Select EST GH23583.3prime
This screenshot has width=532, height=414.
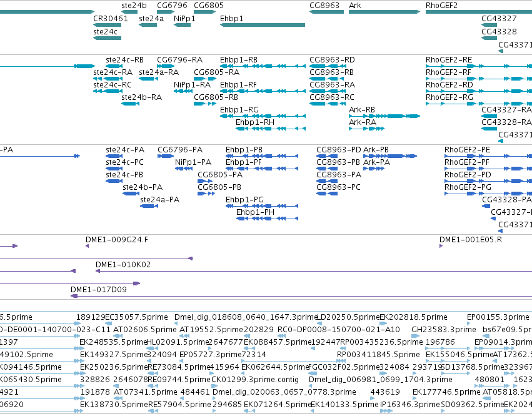point(443,330)
